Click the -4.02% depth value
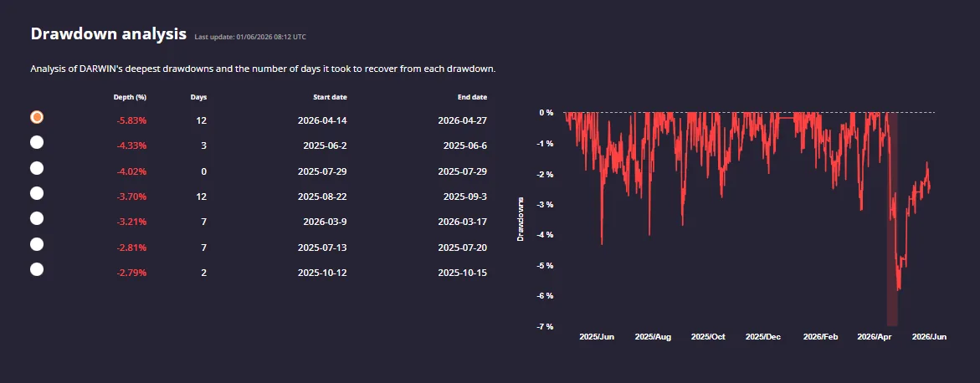Viewport: 980px width, 383px height. (x=132, y=171)
